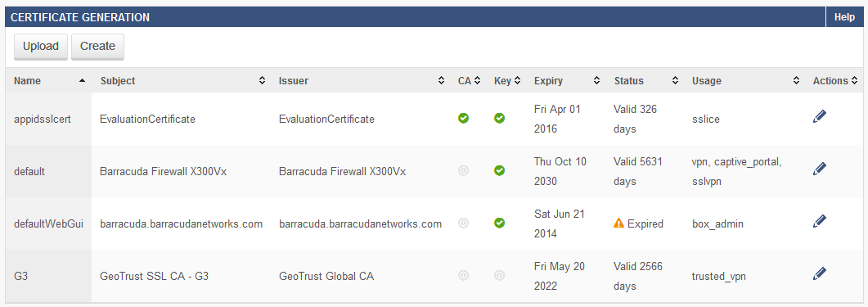868x307 pixels.
Task: Click the green CA checkmark for appidsslcert
Action: [x=463, y=118]
